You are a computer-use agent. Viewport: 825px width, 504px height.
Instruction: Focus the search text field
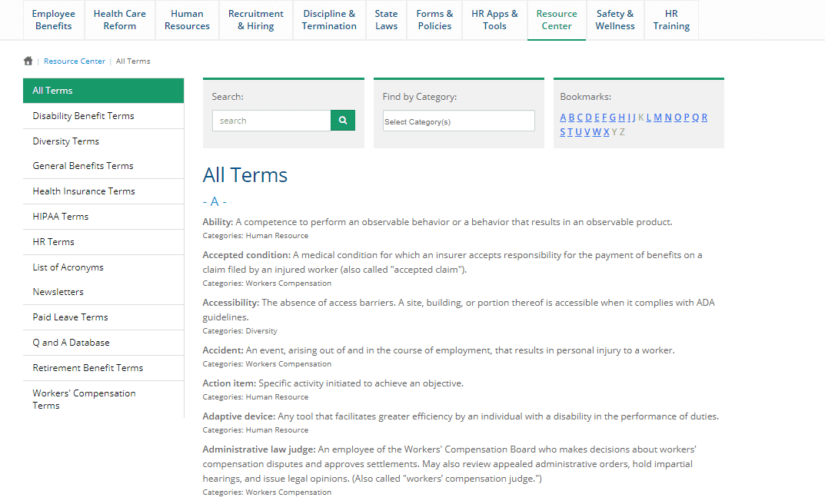coord(271,121)
